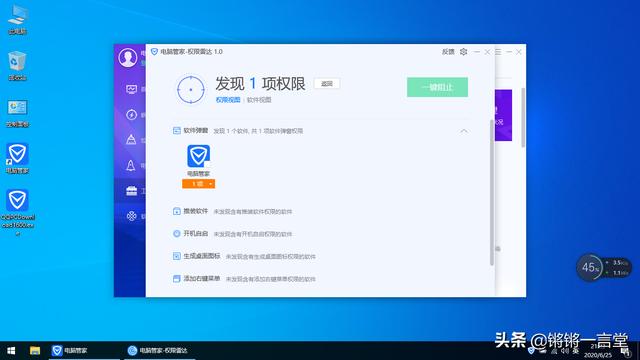Image resolution: width=640 pixels, height=360 pixels.
Task: Click the 开机自启 label
Action: tap(196, 234)
